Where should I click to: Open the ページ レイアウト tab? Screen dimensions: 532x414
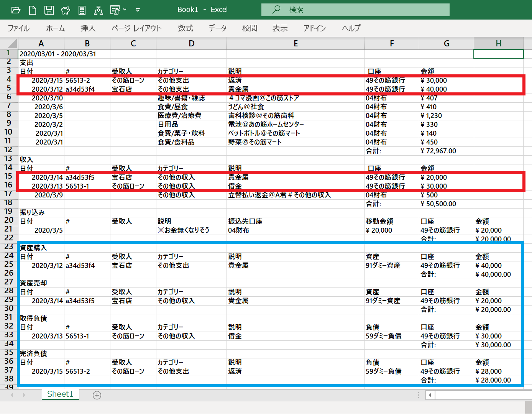point(136,28)
